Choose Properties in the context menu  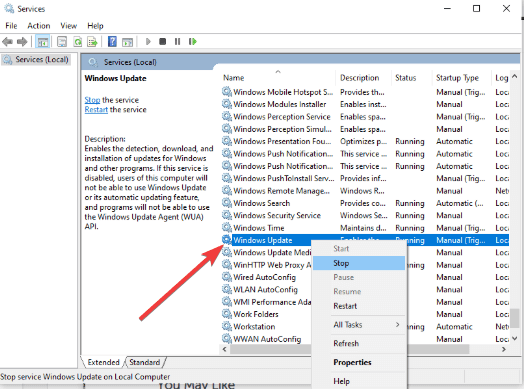pos(359,362)
